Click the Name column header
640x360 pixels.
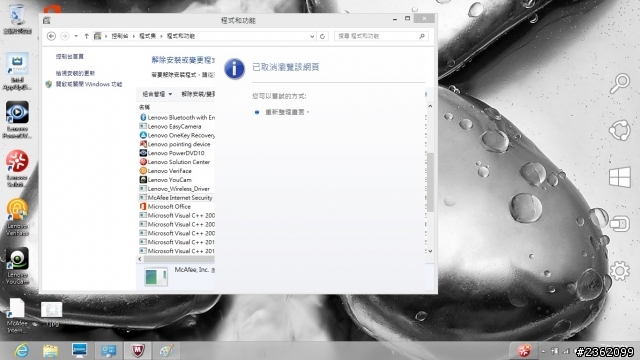tap(144, 107)
